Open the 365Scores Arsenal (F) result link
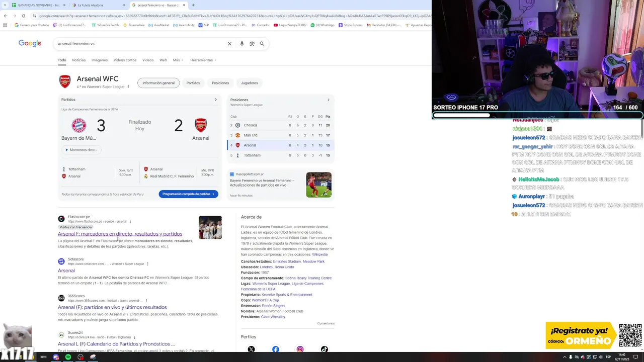The image size is (644, 362). (x=112, y=307)
